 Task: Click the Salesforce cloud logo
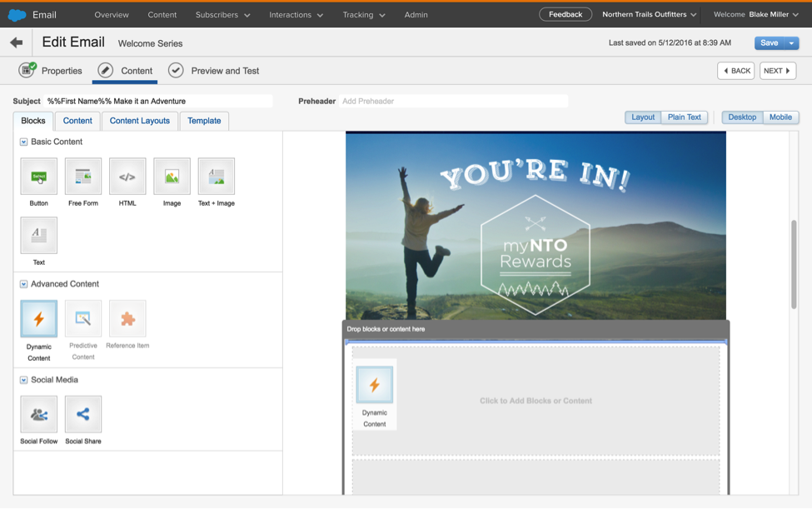(x=17, y=15)
